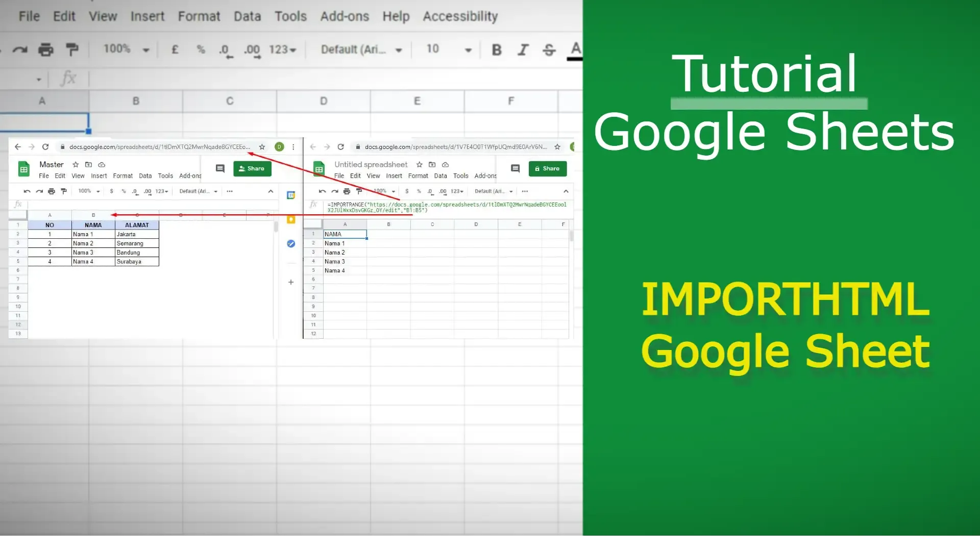The image size is (980, 551).
Task: Click the Share button in Untitled spreadsheet window
Action: pyautogui.click(x=548, y=168)
